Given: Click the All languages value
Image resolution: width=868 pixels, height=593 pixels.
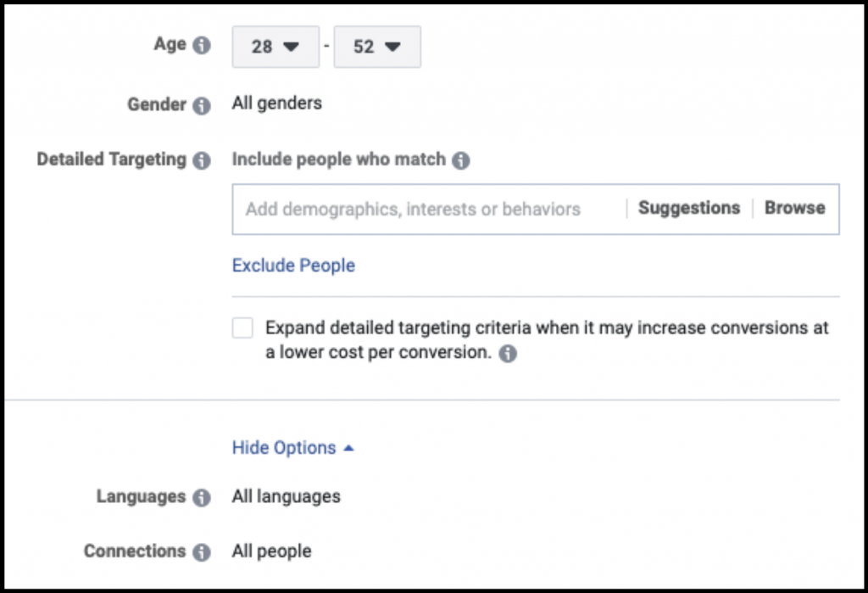Looking at the screenshot, I should (x=287, y=496).
